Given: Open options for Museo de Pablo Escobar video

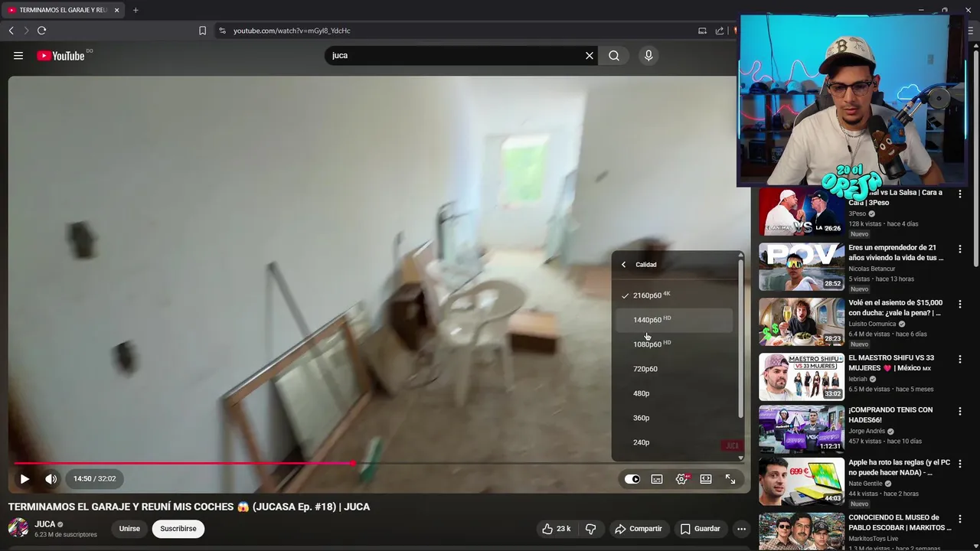Looking at the screenshot, I should [960, 519].
